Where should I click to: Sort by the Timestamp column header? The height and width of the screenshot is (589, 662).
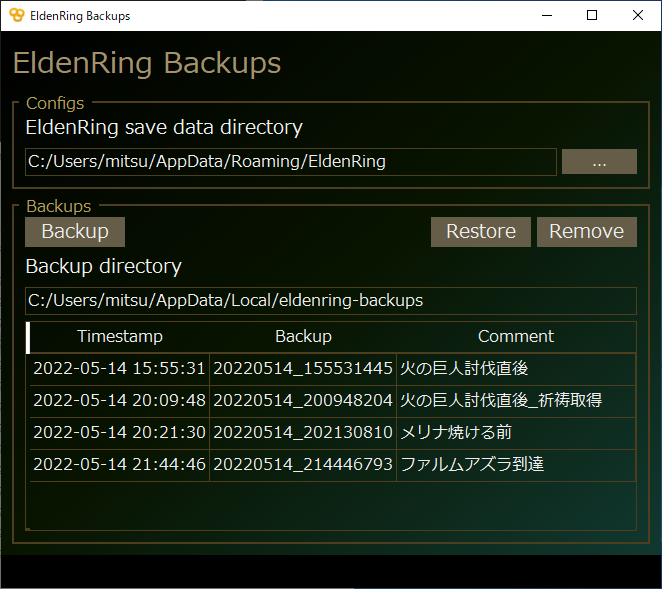click(120, 337)
